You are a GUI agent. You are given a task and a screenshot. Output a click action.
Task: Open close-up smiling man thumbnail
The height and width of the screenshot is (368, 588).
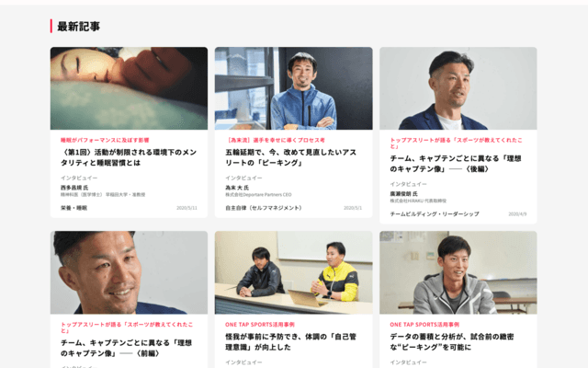(x=129, y=272)
